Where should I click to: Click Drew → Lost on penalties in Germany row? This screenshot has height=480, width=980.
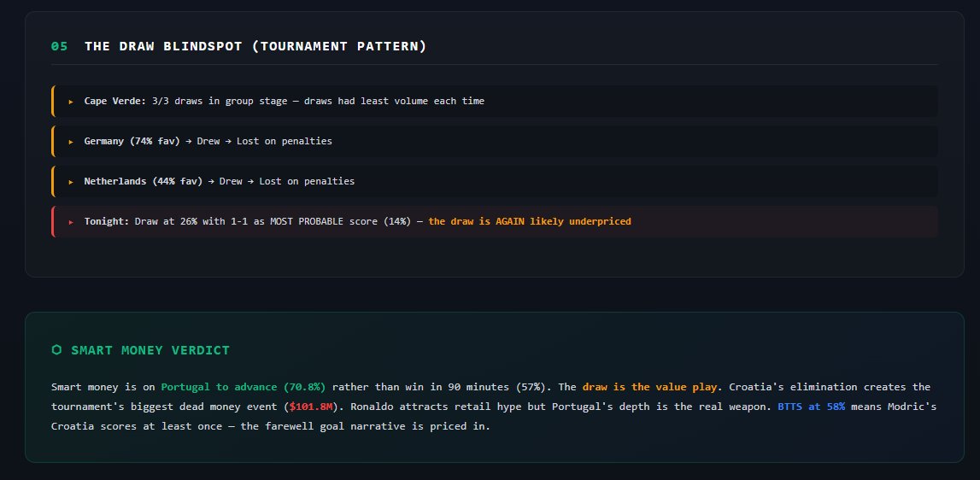264,141
